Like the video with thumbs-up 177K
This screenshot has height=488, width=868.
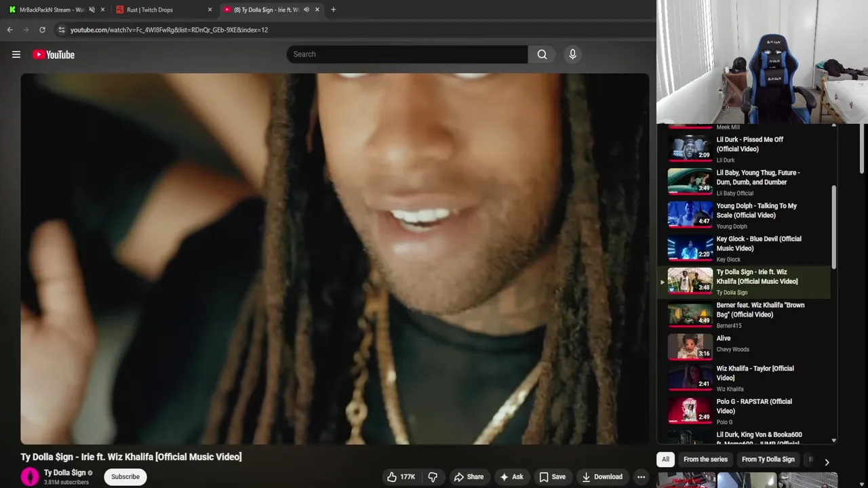401,476
